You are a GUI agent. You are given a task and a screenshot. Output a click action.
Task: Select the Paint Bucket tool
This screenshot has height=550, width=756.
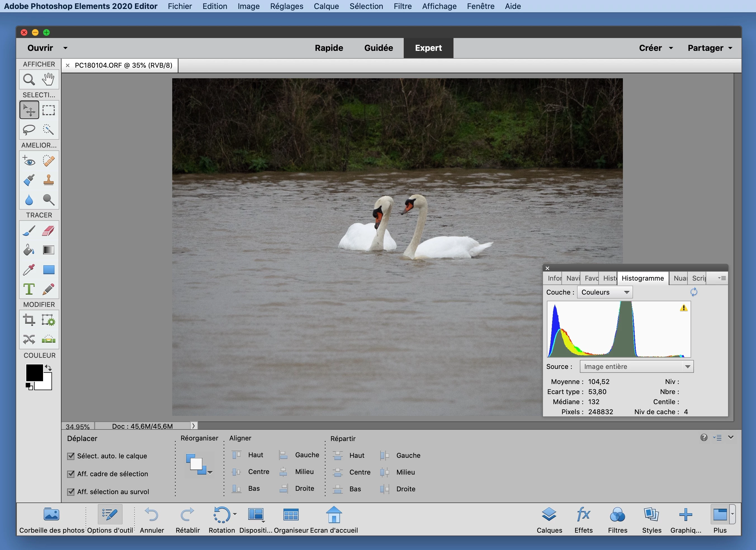pyautogui.click(x=29, y=250)
